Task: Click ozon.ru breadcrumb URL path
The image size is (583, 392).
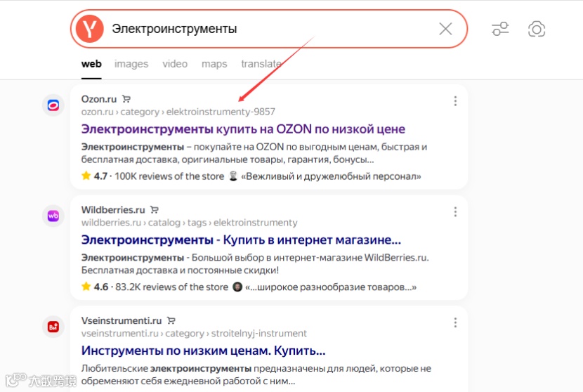Action: pos(178,112)
